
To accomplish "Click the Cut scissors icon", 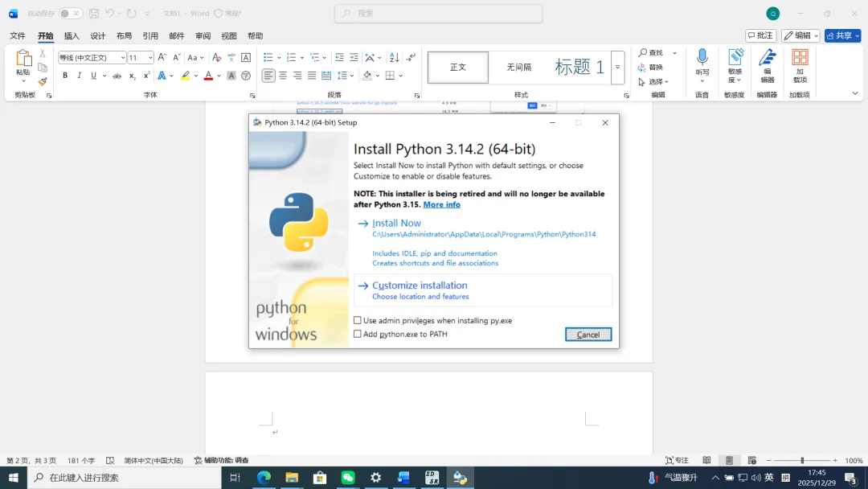I will 42,54.
